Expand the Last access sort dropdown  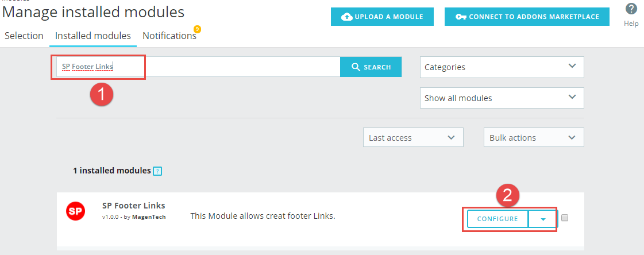pos(413,138)
